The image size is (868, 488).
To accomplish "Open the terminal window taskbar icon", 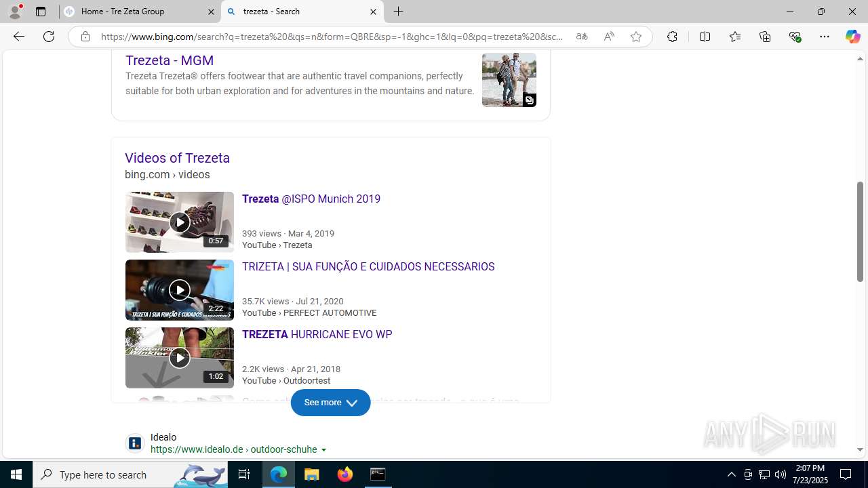I will [378, 474].
